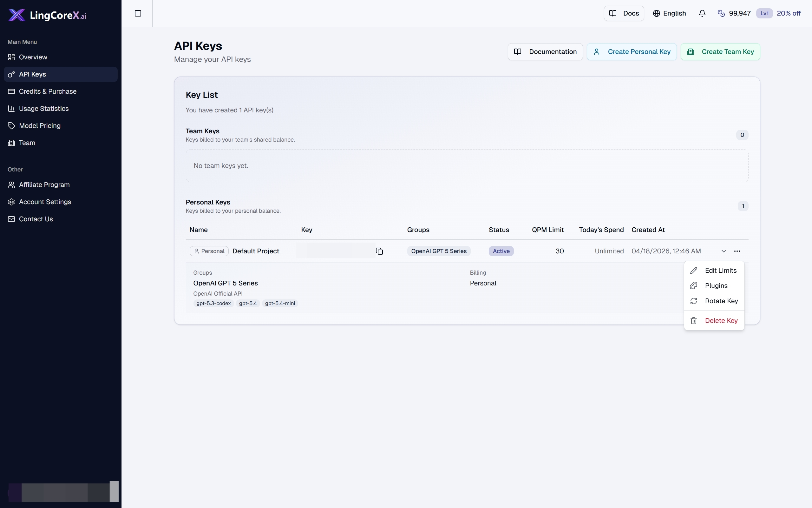Viewport: 812px width, 508px height.
Task: Click the Personal tag beside Default Project
Action: click(209, 251)
